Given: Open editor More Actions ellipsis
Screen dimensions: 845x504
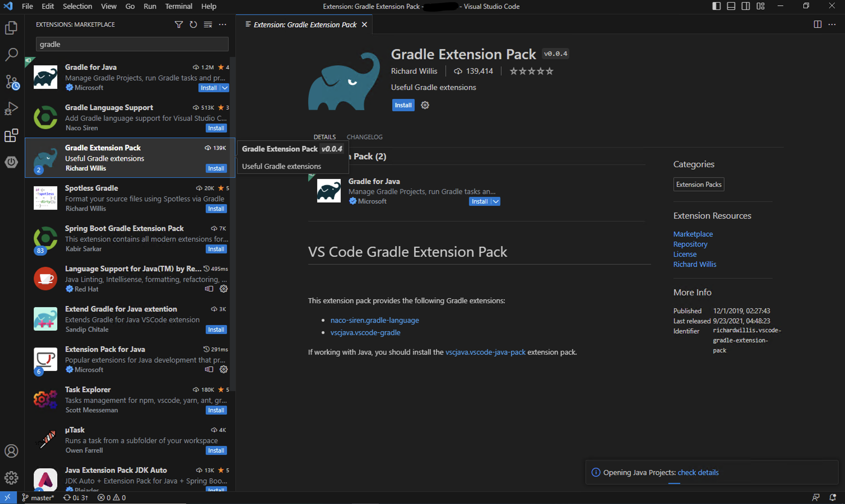Looking at the screenshot, I should (x=832, y=24).
